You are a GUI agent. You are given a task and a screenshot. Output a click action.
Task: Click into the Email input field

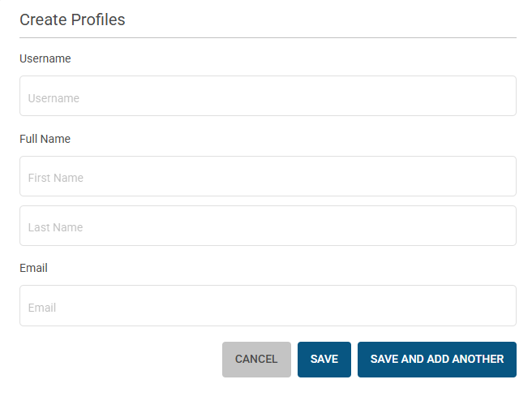(x=268, y=305)
